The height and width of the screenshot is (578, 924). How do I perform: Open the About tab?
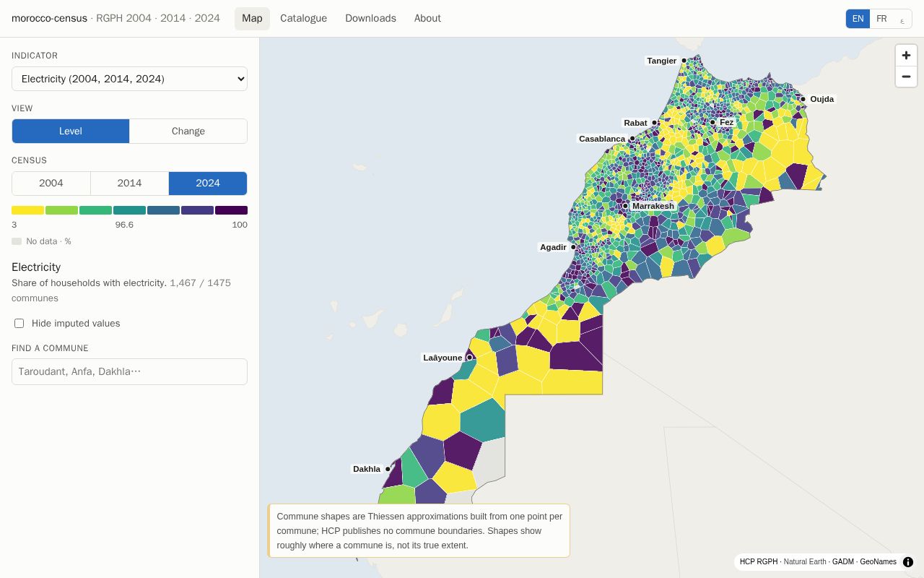pos(427,18)
